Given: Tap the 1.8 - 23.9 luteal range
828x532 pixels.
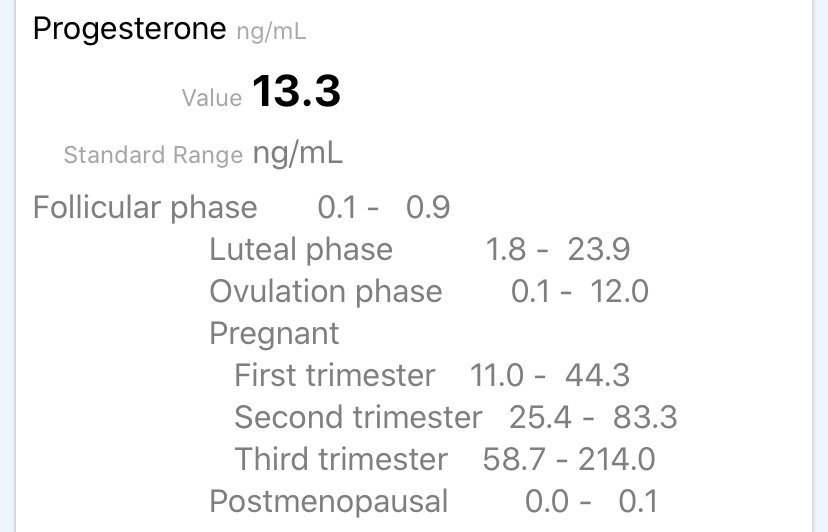Looking at the screenshot, I should point(558,250).
